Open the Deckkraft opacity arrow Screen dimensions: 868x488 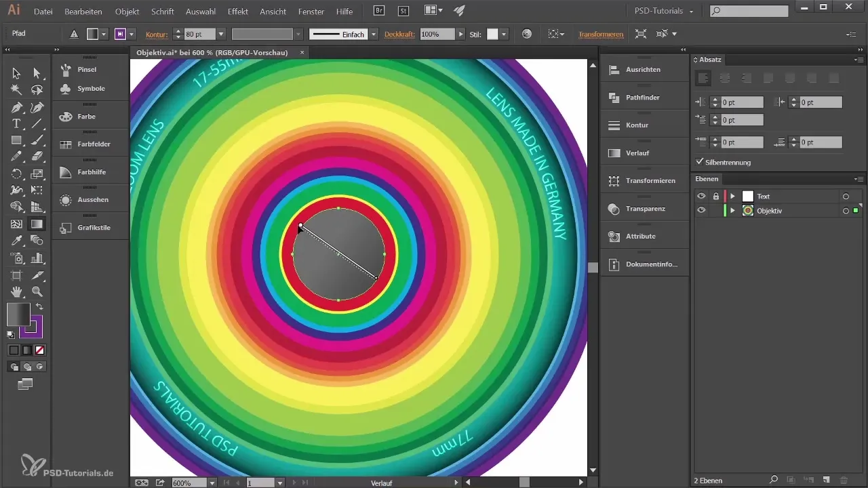point(461,34)
